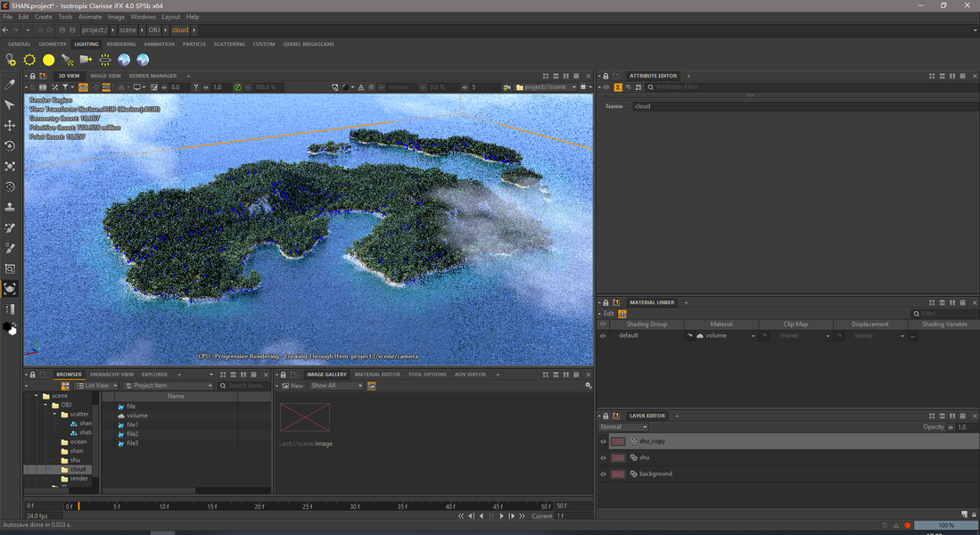Open the Windows menu
The height and width of the screenshot is (535, 980).
143,17
